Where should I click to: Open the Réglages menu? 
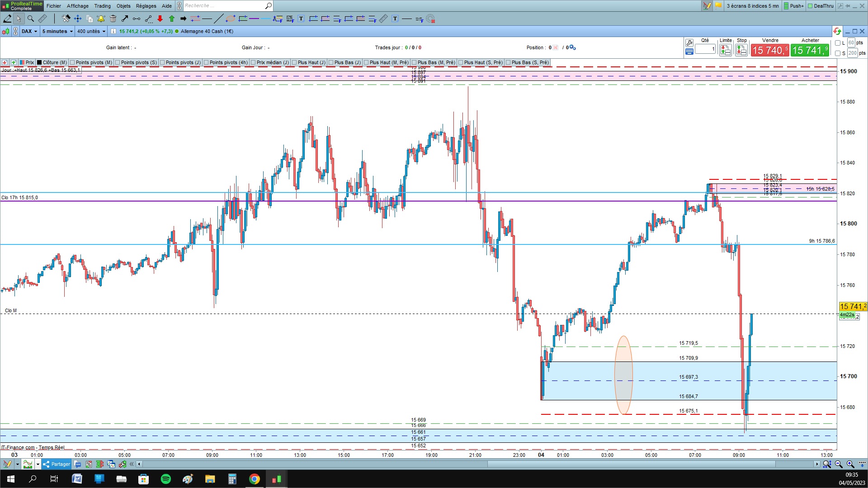[146, 6]
